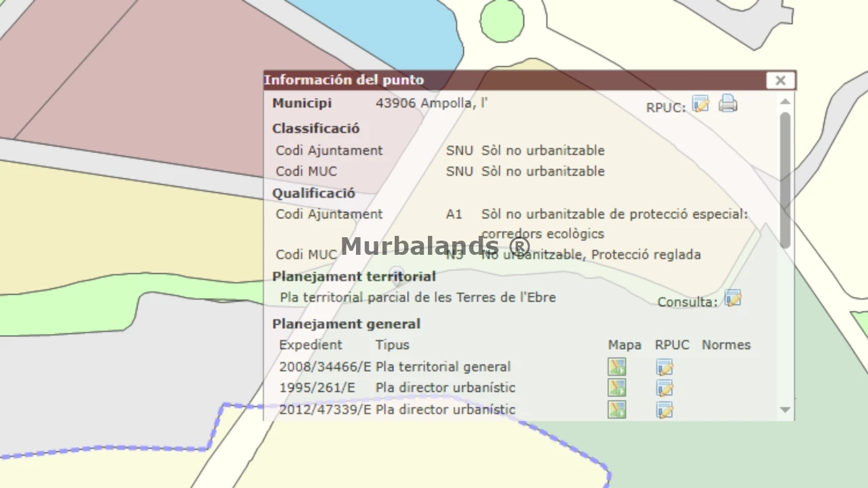Click the purple dashed boundary line
Image resolution: width=868 pixels, height=488 pixels.
pyautogui.click(x=102, y=449)
